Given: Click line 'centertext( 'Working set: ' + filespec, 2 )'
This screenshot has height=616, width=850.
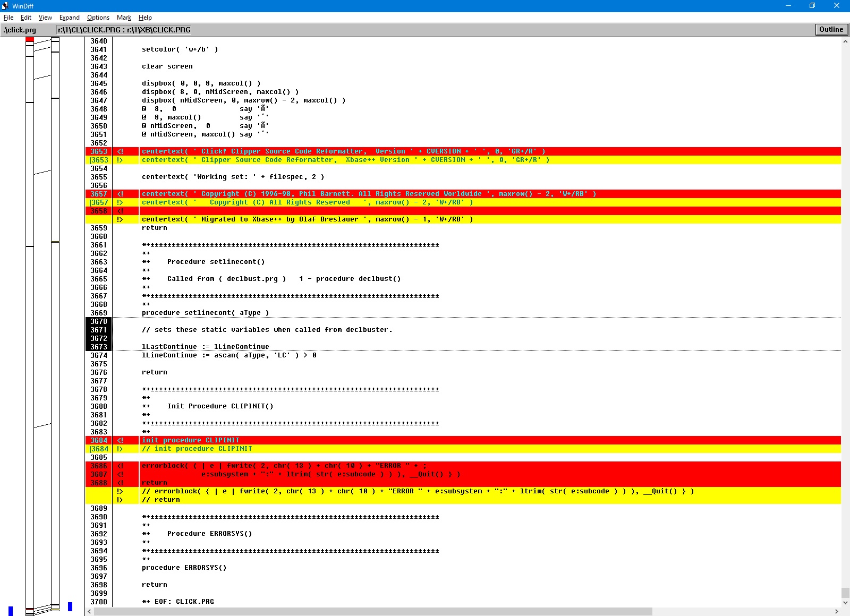Looking at the screenshot, I should coord(233,177).
